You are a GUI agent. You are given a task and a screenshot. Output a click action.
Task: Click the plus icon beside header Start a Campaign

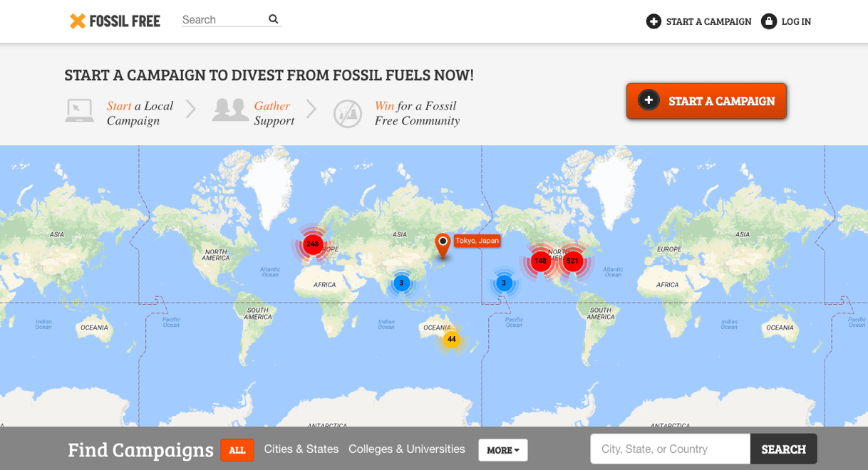653,21
